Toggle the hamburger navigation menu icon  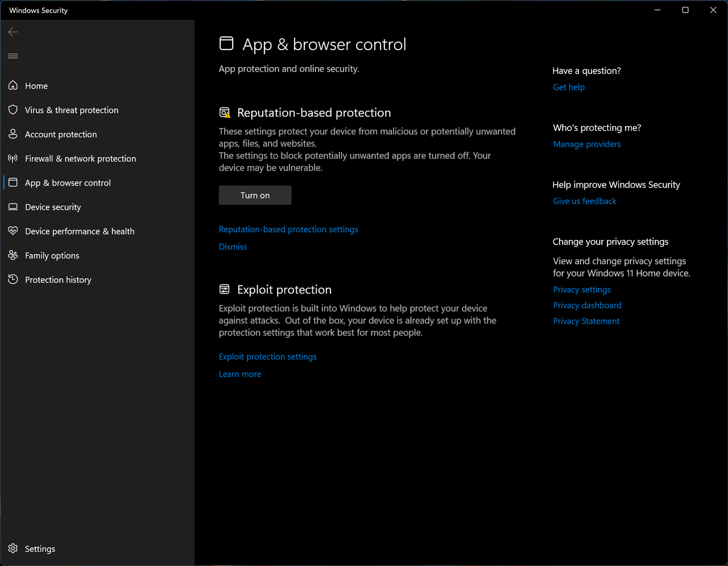pyautogui.click(x=13, y=56)
